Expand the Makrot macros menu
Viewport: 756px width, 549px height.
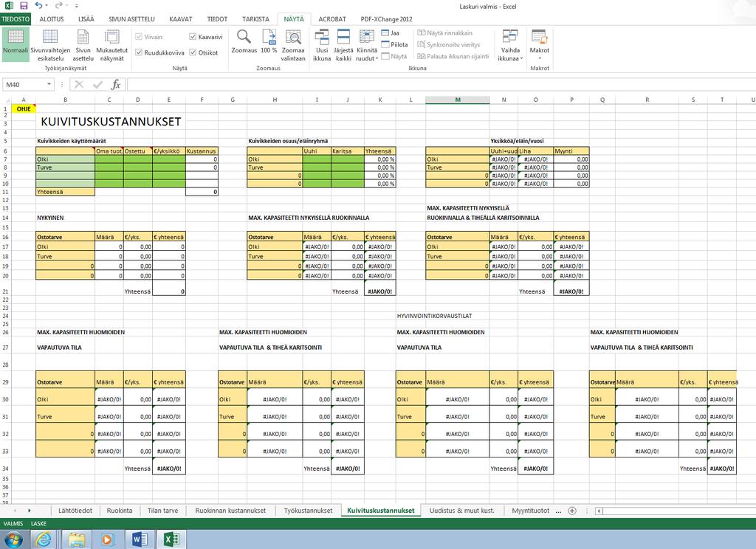tap(540, 44)
